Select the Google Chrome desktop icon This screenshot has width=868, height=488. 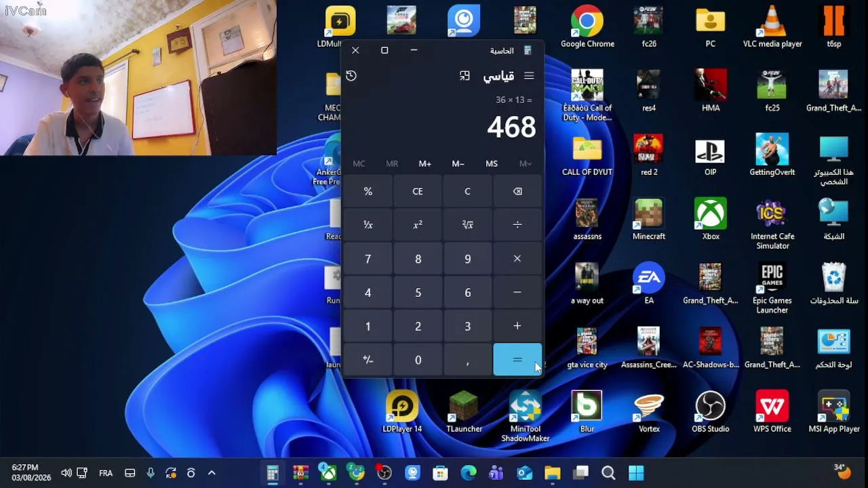coord(587,28)
